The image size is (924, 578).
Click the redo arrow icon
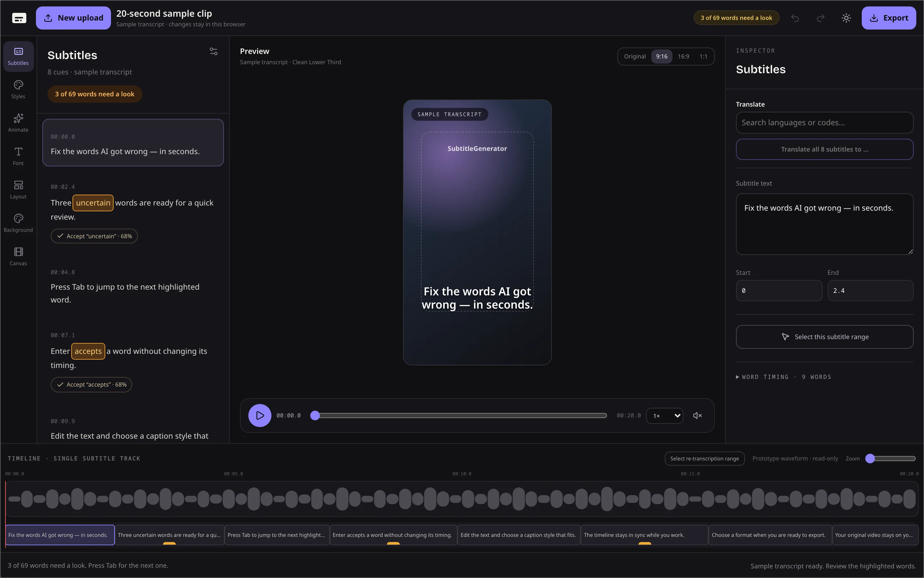820,18
